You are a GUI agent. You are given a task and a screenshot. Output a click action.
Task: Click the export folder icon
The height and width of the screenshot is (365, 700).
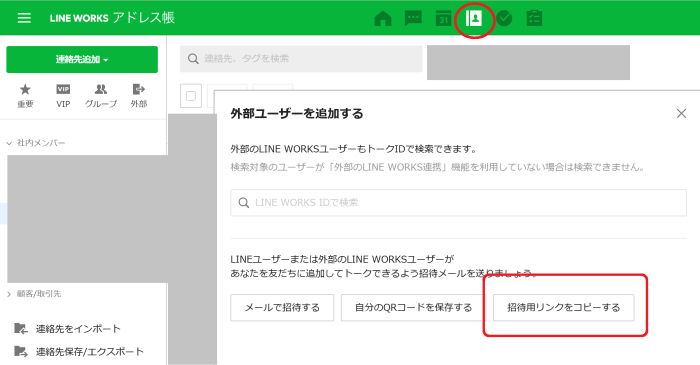pos(21,352)
